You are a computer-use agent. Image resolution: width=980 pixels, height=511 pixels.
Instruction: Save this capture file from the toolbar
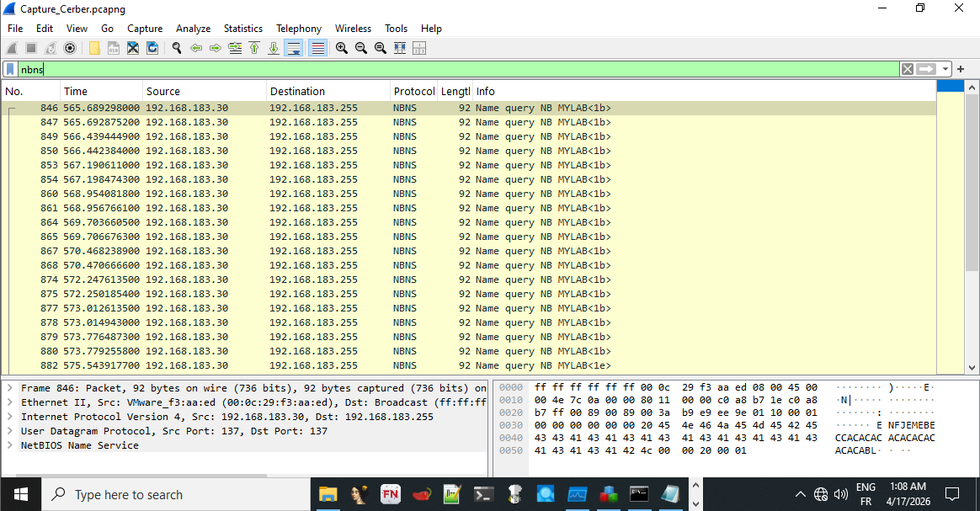(114, 48)
